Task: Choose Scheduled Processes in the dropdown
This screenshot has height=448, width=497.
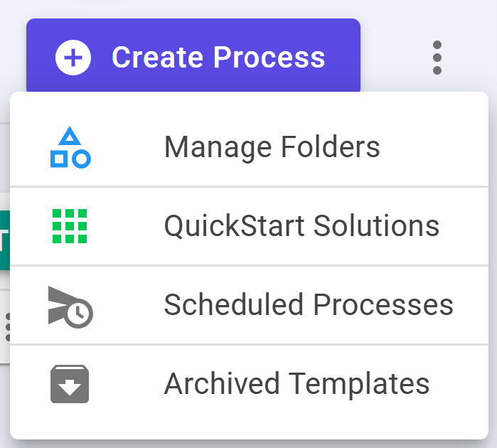Action: coord(249,305)
